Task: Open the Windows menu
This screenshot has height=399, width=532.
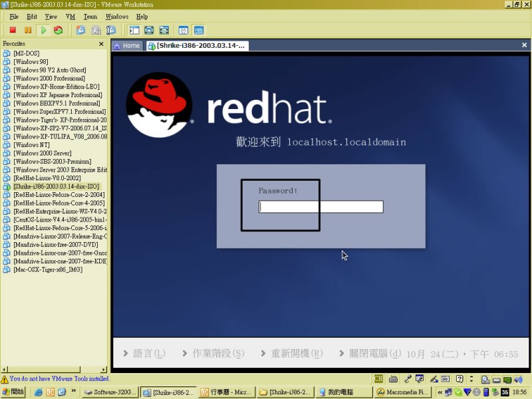Action: pyautogui.click(x=117, y=17)
